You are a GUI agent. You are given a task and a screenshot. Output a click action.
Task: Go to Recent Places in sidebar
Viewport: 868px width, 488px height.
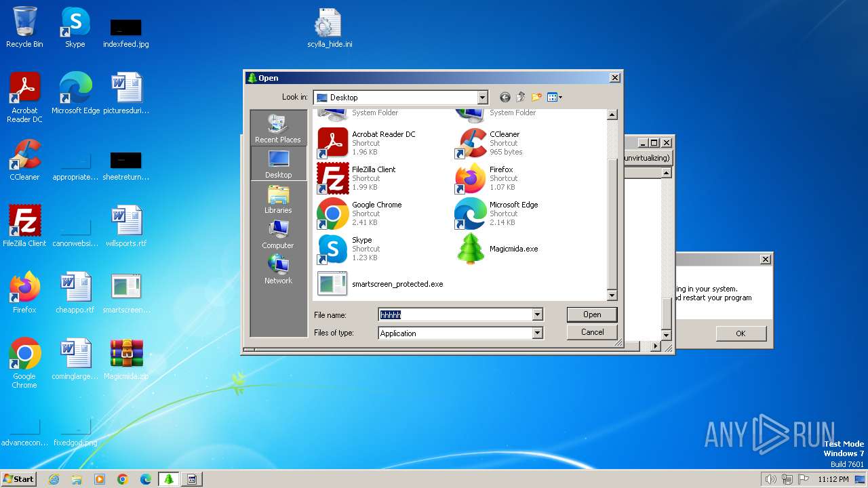[278, 129]
